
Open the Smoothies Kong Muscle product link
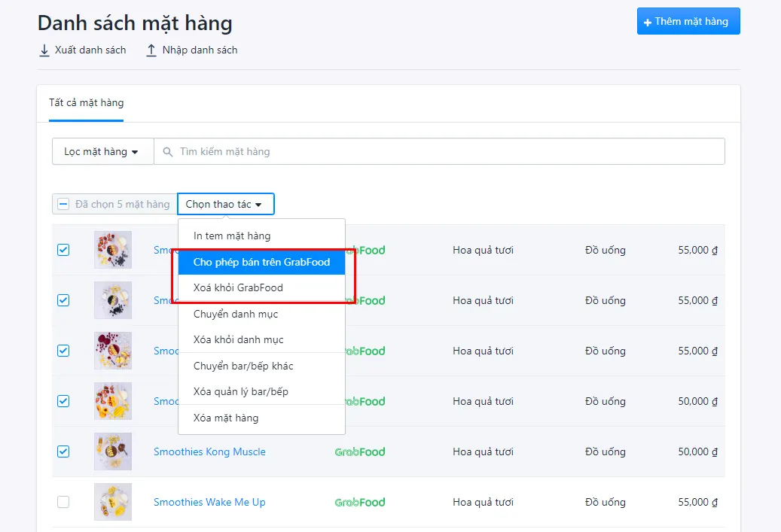[x=209, y=451]
